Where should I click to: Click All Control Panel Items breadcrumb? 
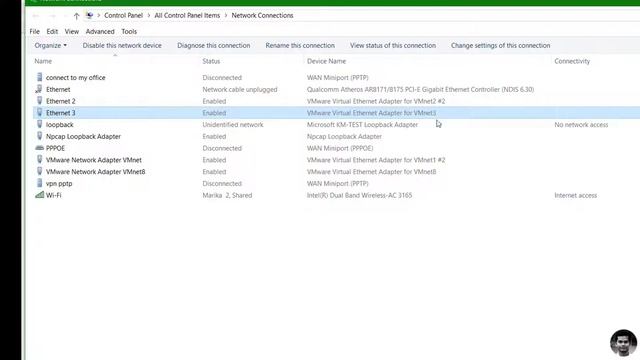[187, 16]
